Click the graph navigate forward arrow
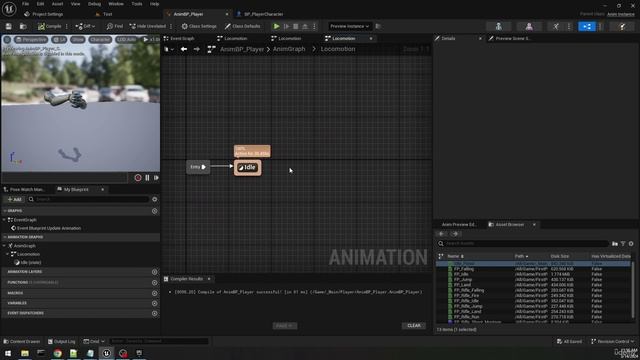 [197, 49]
